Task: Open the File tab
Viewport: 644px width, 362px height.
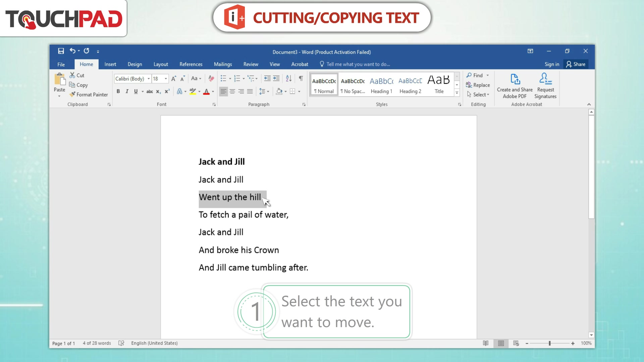Action: coord(61,64)
